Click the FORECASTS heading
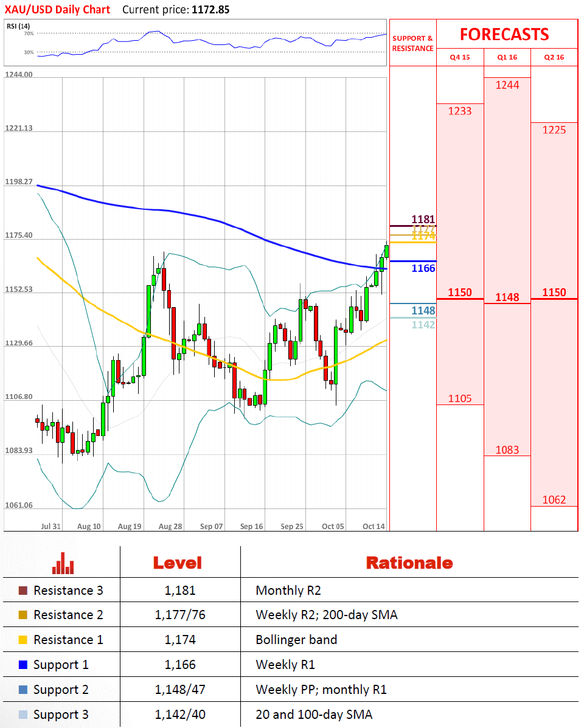 click(505, 34)
